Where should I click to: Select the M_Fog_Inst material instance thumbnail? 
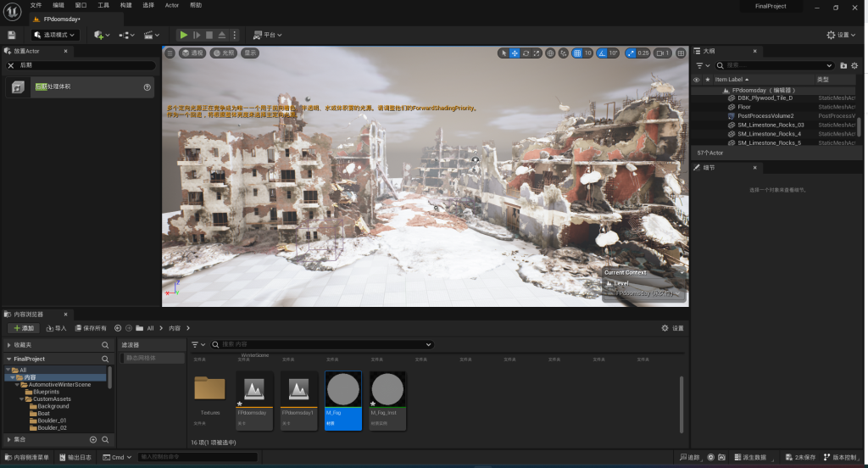coord(387,400)
